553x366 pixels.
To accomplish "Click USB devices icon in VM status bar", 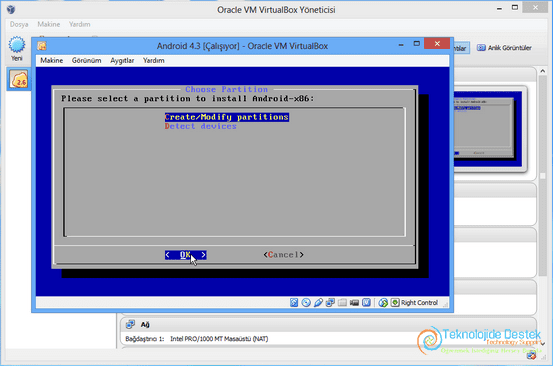I will [x=318, y=303].
